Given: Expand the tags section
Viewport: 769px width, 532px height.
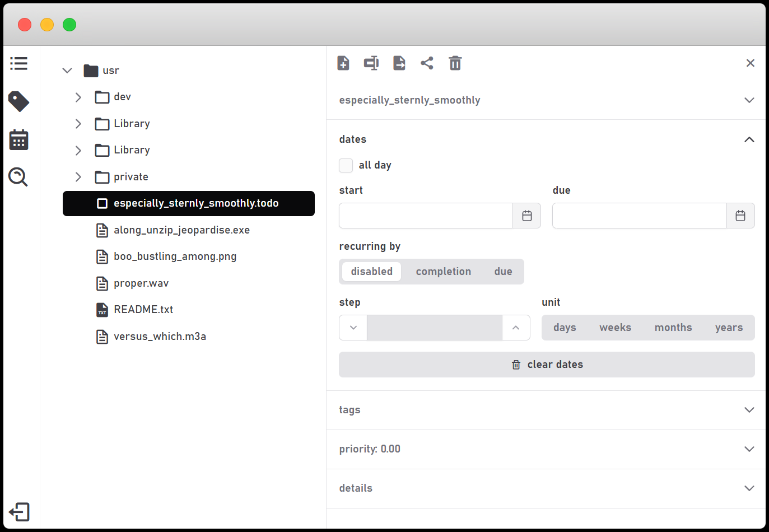Looking at the screenshot, I should (749, 410).
